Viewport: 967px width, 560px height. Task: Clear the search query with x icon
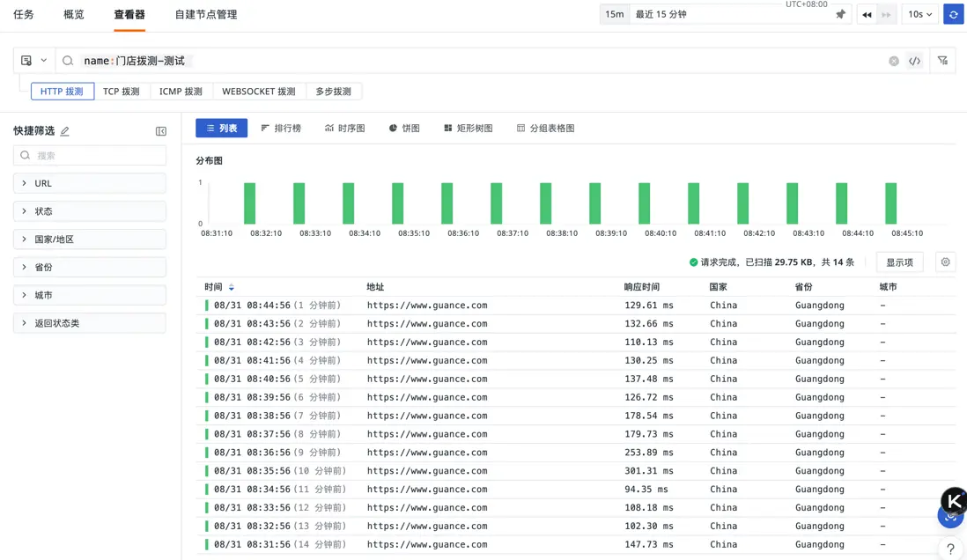(894, 61)
